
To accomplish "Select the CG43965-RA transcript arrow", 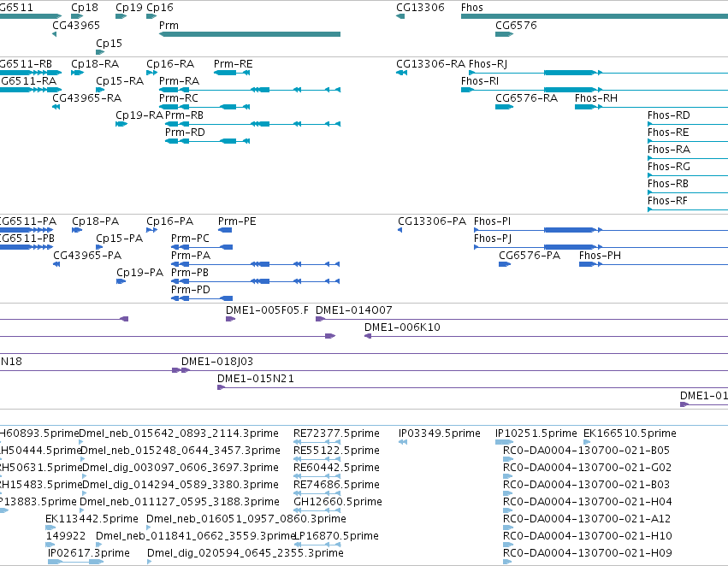I will [x=56, y=107].
